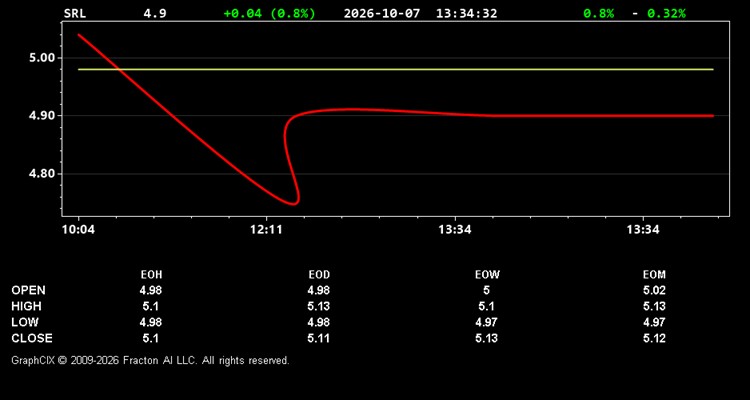Select the EOW OPEN value 5

(x=486, y=290)
